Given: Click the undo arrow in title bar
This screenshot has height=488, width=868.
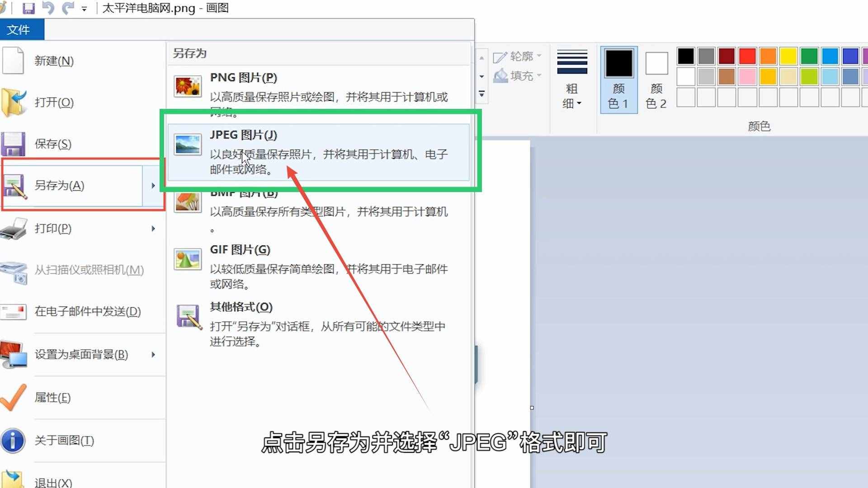Looking at the screenshot, I should pyautogui.click(x=48, y=8).
